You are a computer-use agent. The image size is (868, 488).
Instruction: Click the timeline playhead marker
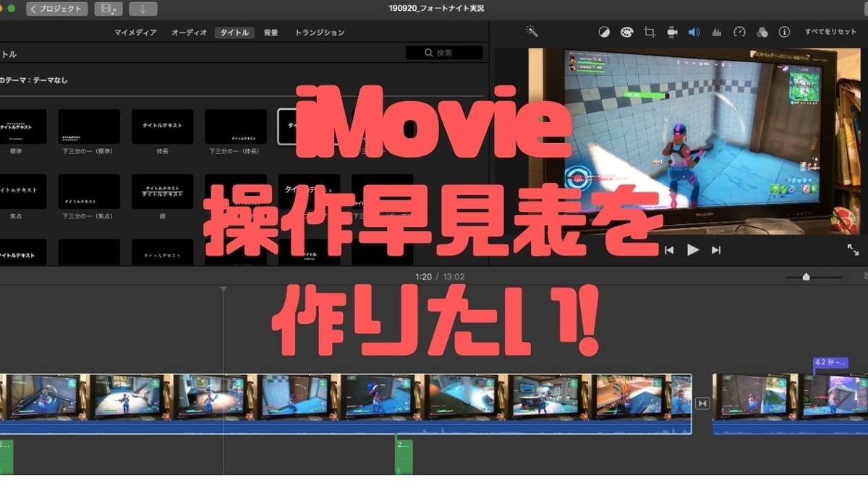coord(223,290)
